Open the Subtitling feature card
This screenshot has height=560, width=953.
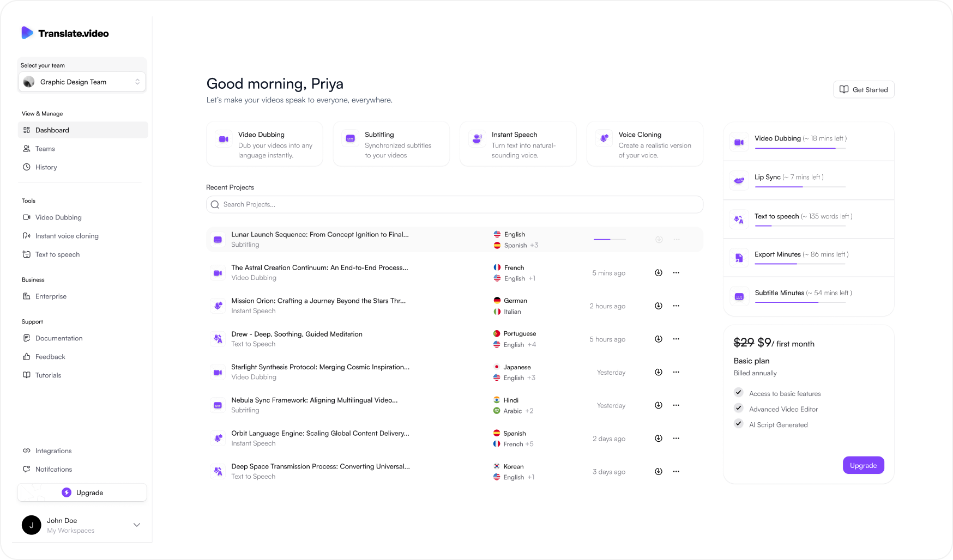391,144
